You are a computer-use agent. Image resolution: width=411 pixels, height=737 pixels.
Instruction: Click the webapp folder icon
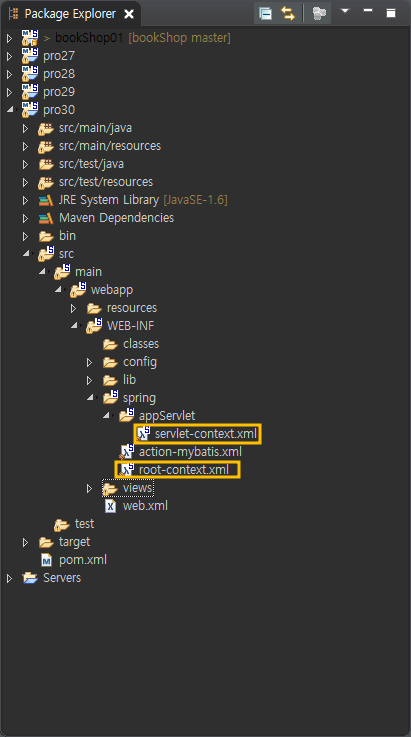pyautogui.click(x=78, y=290)
